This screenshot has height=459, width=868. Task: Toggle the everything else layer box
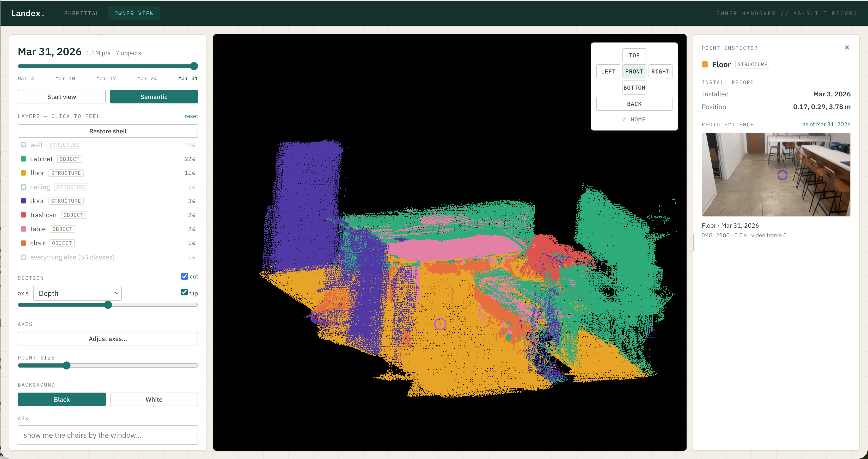23,257
